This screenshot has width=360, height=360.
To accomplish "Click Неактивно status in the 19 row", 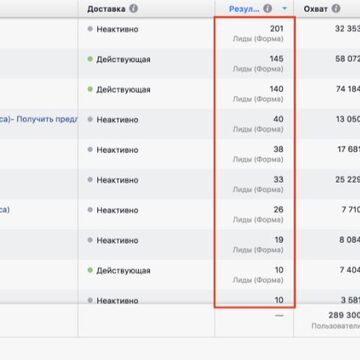I will pyautogui.click(x=117, y=240).
